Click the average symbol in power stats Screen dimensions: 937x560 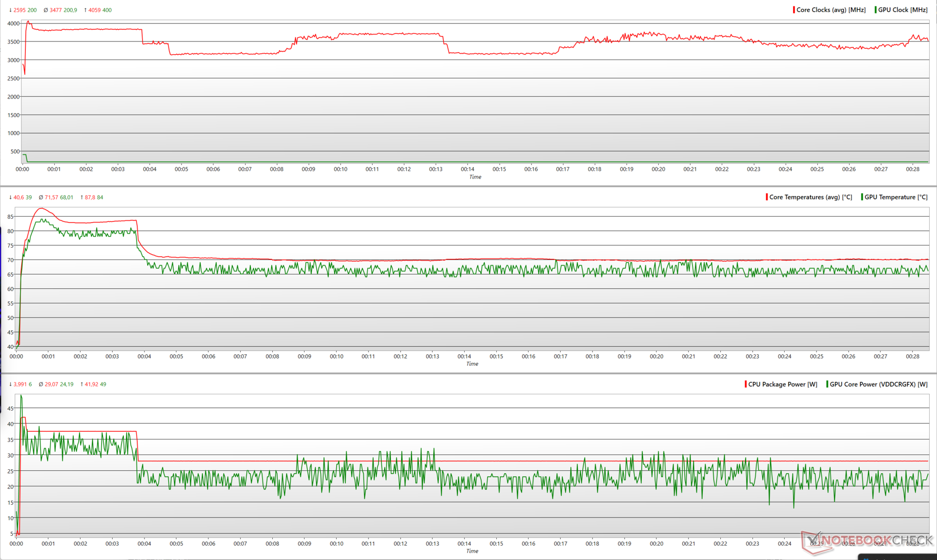[41, 384]
